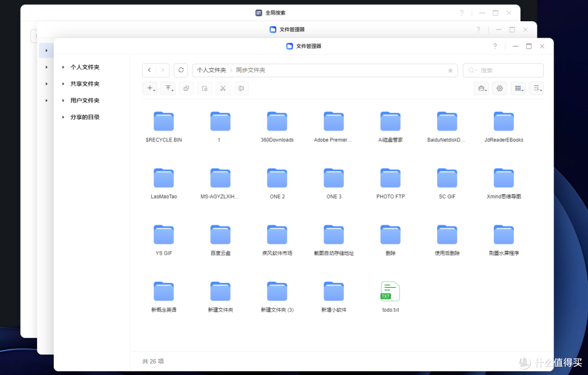Click the favorite star in the path bar
Image resolution: width=588 pixels, height=375 pixels.
tap(450, 71)
